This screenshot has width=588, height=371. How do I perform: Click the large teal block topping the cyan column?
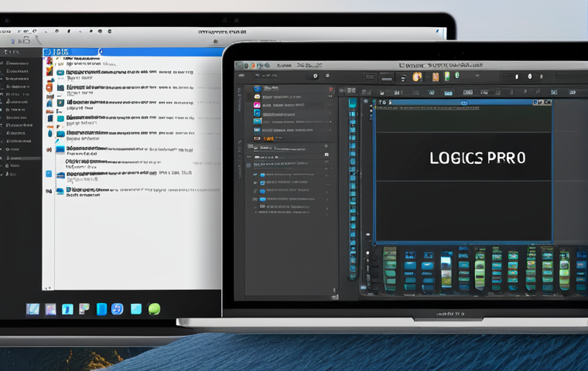pyautogui.click(x=353, y=103)
